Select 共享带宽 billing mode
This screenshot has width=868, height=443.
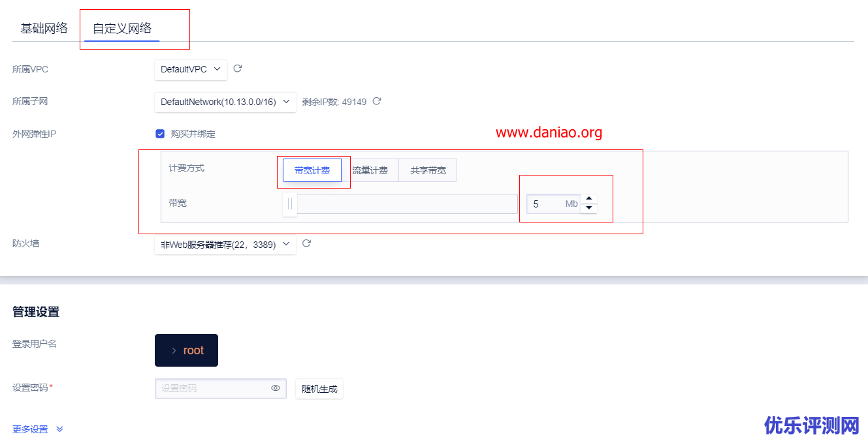[x=427, y=170]
